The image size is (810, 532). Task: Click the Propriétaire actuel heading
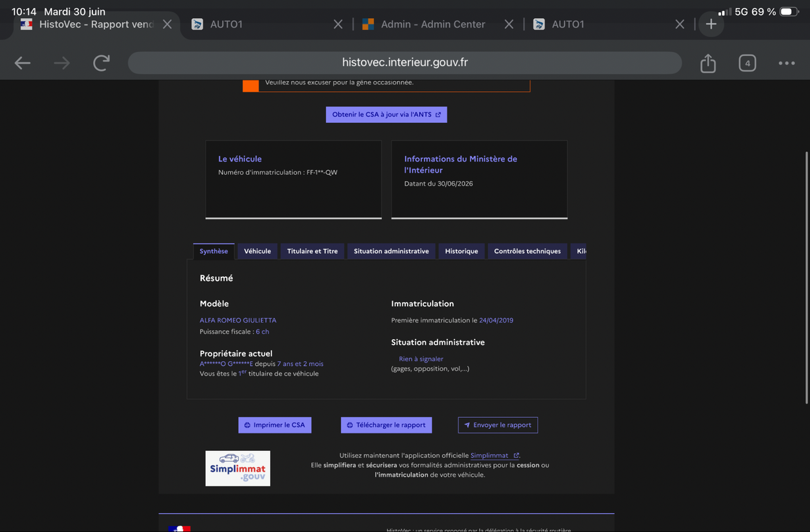(x=236, y=353)
